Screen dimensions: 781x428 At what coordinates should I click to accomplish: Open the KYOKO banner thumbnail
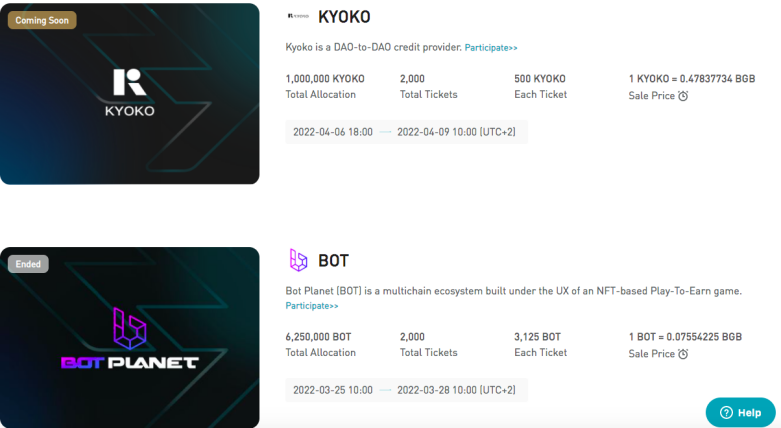pos(130,94)
